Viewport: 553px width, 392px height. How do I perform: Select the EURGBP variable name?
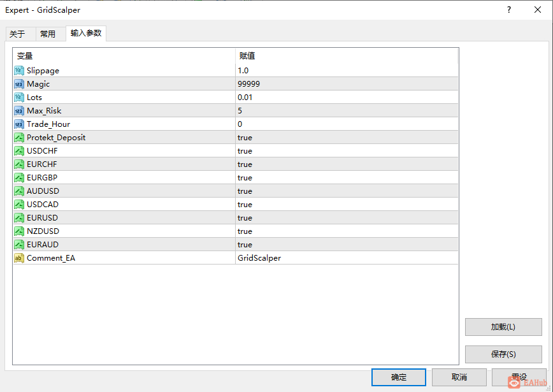click(42, 178)
